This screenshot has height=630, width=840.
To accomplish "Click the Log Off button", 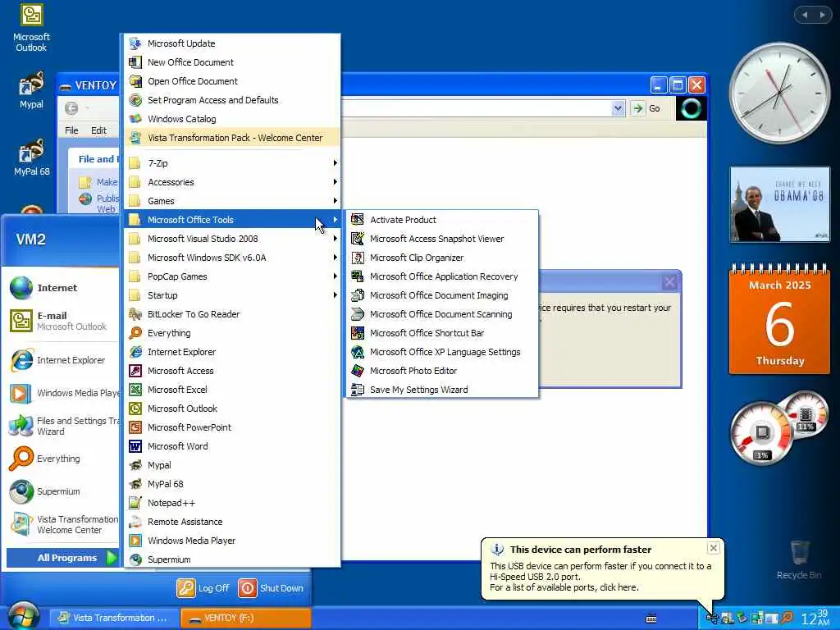I will (203, 587).
